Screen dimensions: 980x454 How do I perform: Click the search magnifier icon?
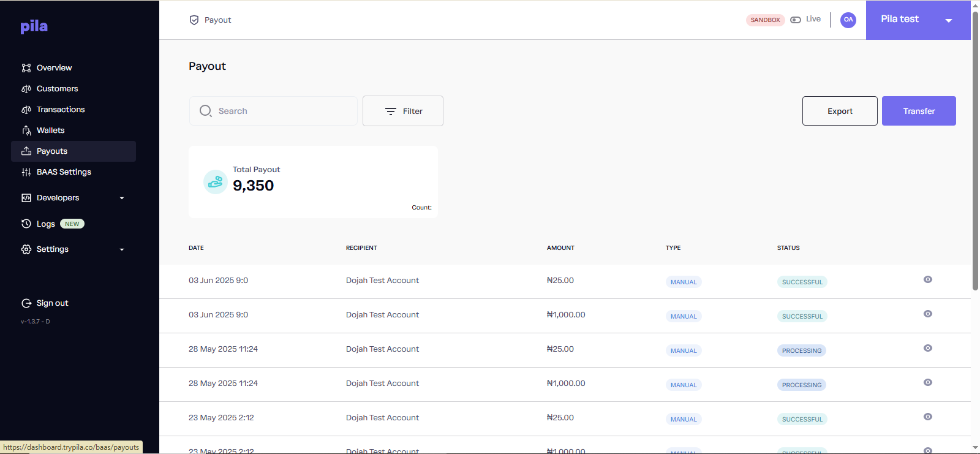tap(206, 111)
